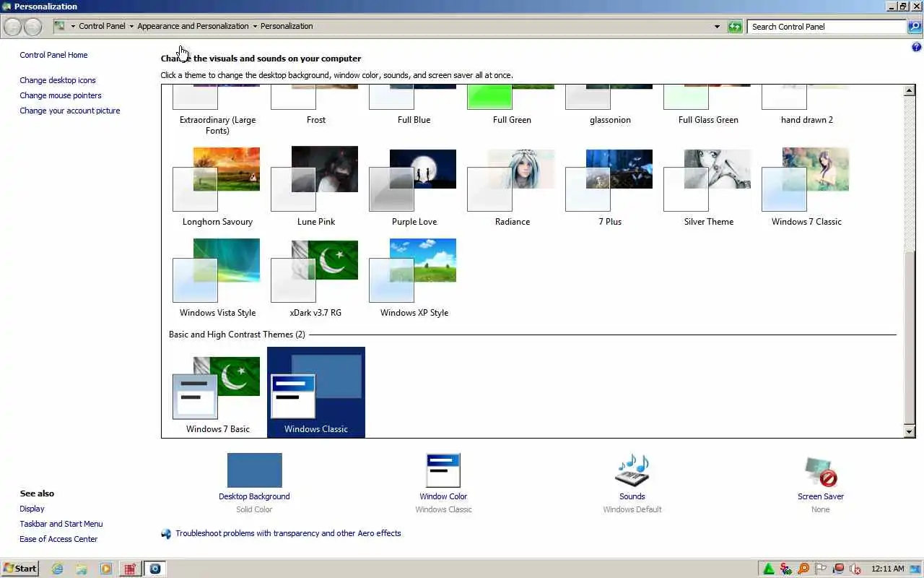Select the Windows Classic theme
Screen dimensions: 924x578
click(x=316, y=393)
